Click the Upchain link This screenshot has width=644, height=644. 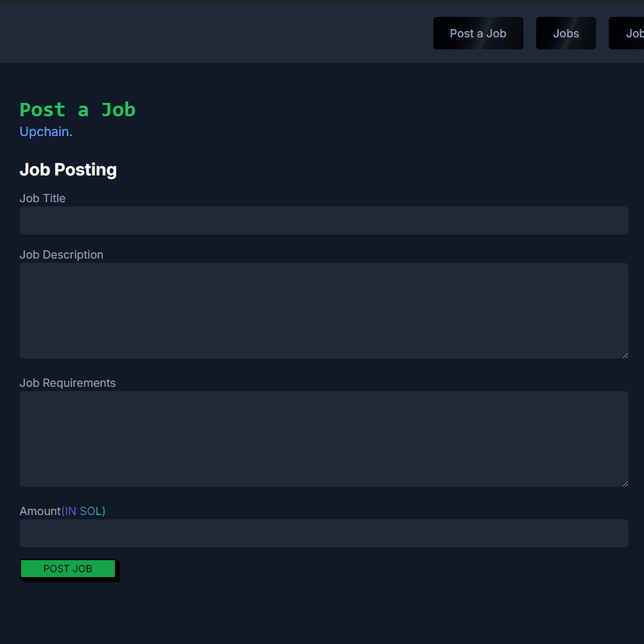pyautogui.click(x=45, y=132)
